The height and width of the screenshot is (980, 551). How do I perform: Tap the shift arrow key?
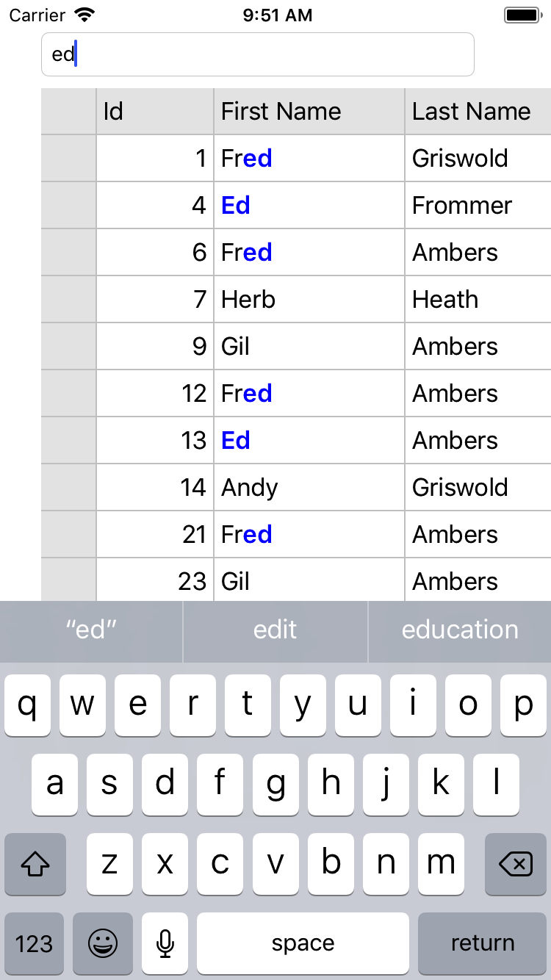(x=35, y=865)
